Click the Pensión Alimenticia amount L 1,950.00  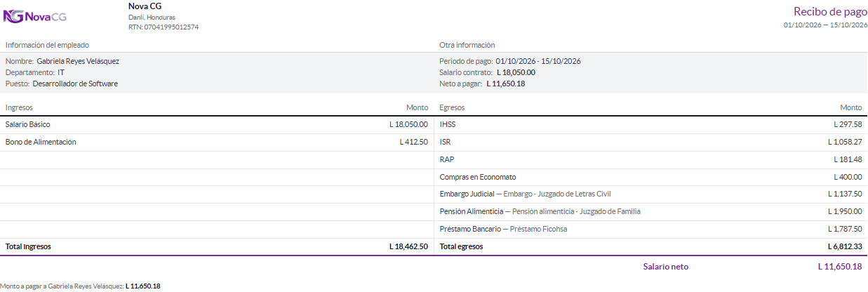pos(845,211)
